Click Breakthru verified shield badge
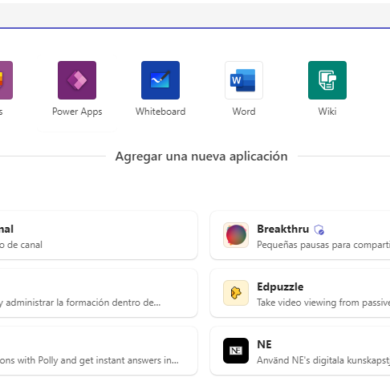This screenshot has height=390, width=390. coord(319,229)
